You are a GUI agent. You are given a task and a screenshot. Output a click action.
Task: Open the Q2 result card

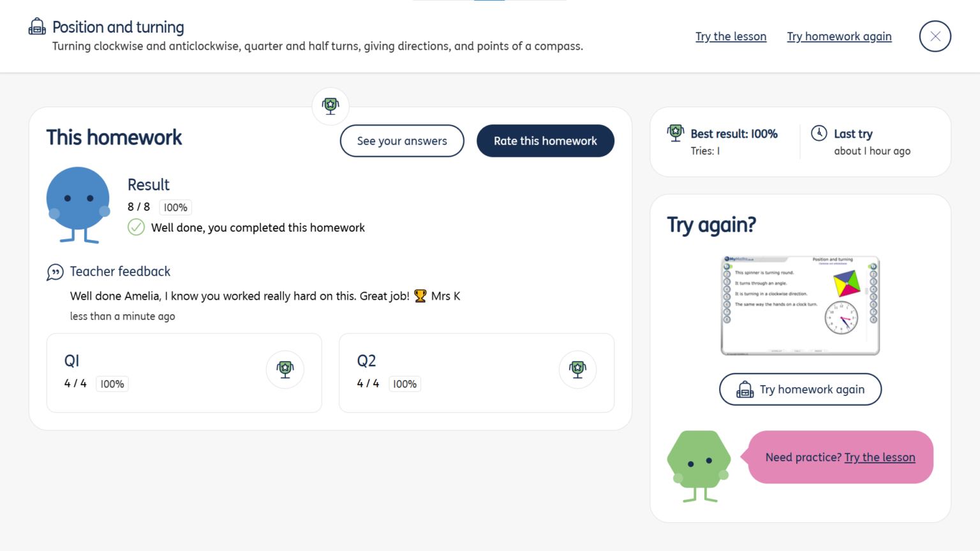[477, 373]
